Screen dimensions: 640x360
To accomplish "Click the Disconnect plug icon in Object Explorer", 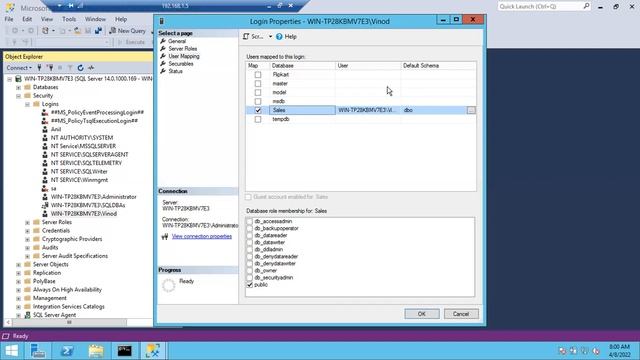I will [x=50, y=68].
